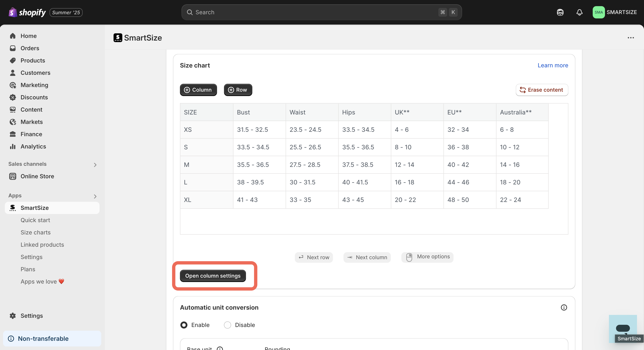Open Size charts submenu item
Viewport: 644px width, 350px height.
pyautogui.click(x=36, y=232)
